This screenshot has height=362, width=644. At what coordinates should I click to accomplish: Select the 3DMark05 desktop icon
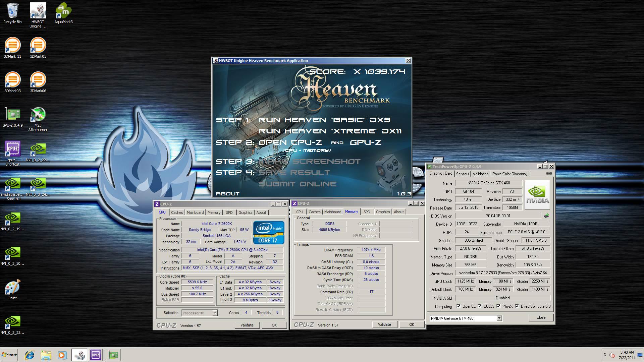[x=38, y=48]
